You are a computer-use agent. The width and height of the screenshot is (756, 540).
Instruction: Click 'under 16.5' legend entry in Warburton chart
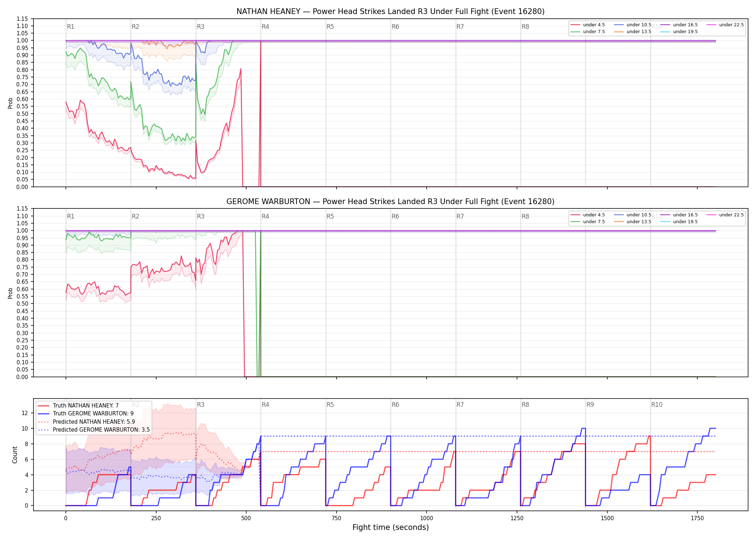[x=679, y=215]
